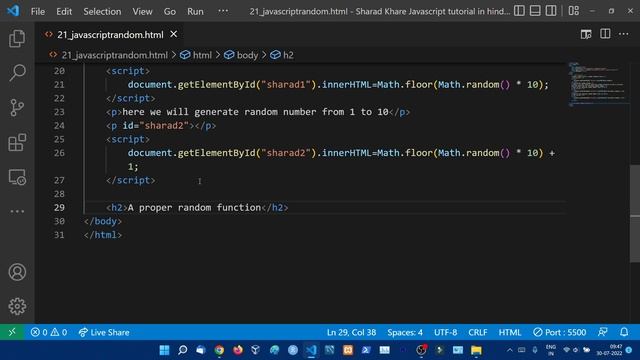Image resolution: width=640 pixels, height=360 pixels.
Task: Start Live Share session
Action: click(x=104, y=332)
